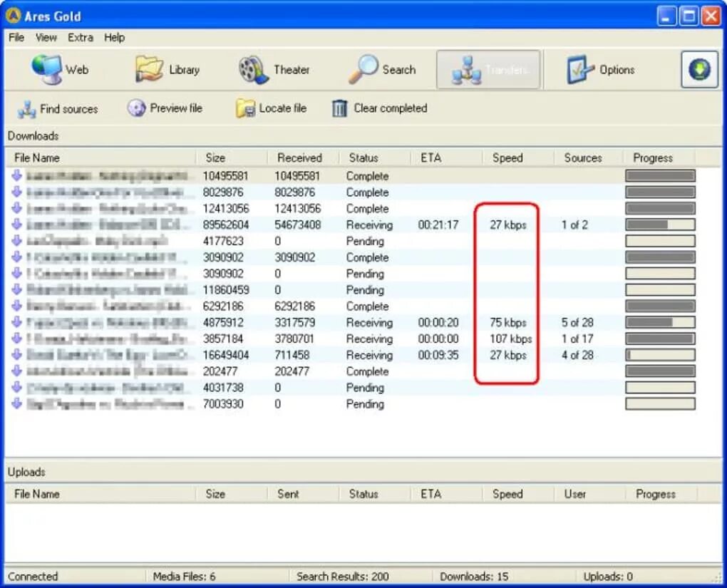Click download arrow icon of the 4177623 file
This screenshot has height=588, width=727.
point(16,240)
